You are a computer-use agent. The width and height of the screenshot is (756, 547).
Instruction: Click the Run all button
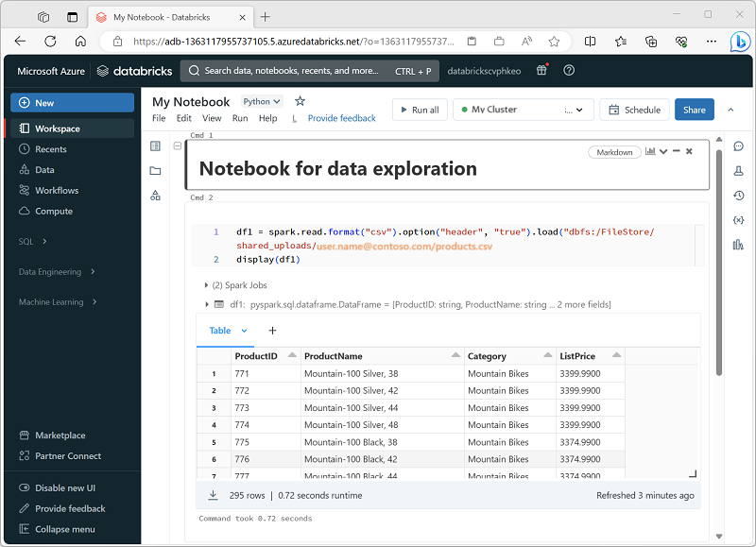(x=420, y=109)
